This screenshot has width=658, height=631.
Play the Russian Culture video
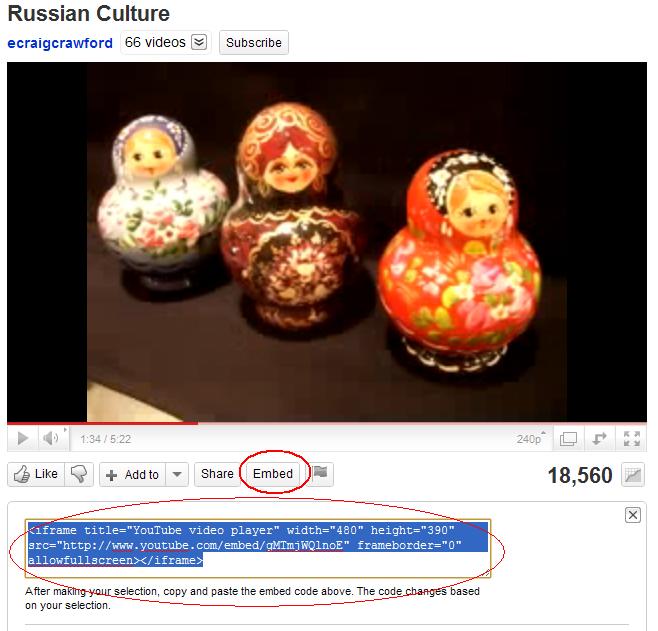coord(23,439)
